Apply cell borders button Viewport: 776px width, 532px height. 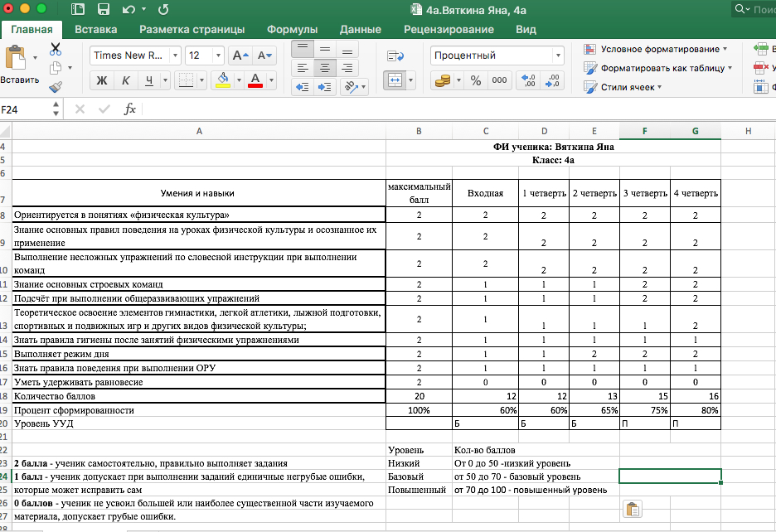click(186, 80)
